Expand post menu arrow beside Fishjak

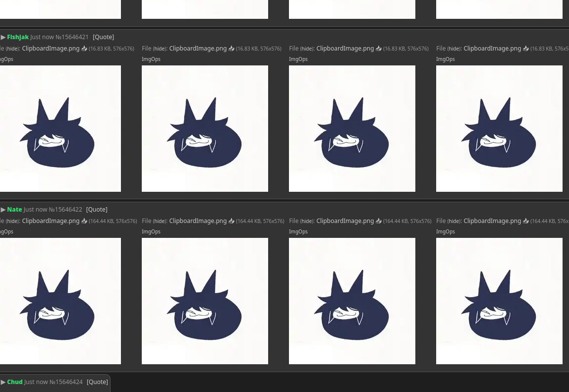click(3, 37)
